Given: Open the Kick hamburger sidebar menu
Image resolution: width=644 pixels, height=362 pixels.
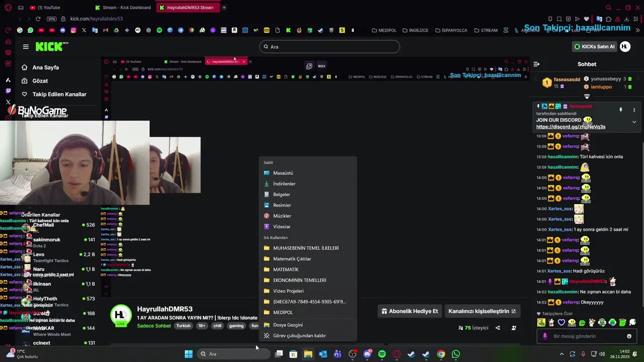Looking at the screenshot, I should coord(26,47).
